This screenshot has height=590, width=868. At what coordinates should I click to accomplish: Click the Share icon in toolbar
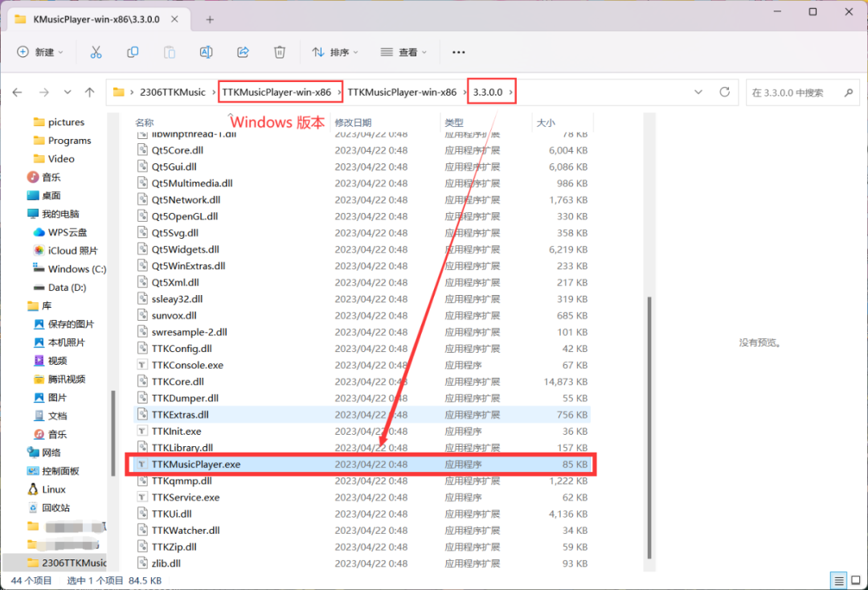[243, 52]
